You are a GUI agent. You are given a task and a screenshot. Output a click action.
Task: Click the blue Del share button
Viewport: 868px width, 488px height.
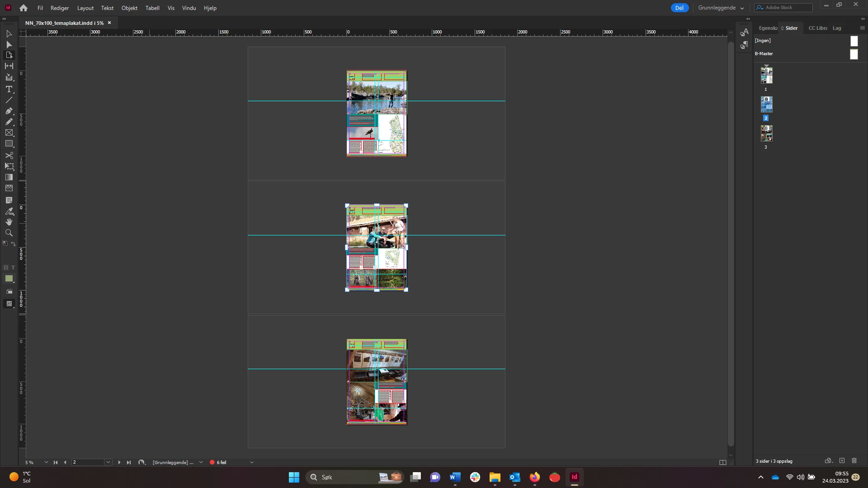679,8
